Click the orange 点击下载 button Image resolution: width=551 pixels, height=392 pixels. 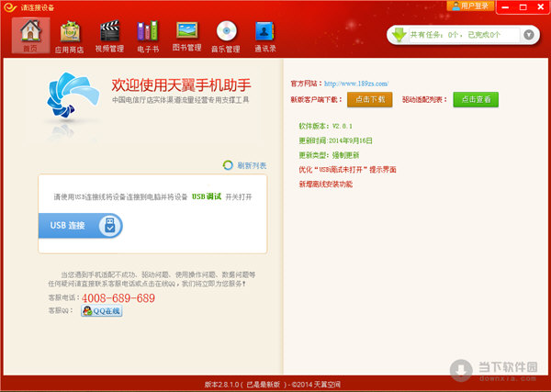click(370, 98)
